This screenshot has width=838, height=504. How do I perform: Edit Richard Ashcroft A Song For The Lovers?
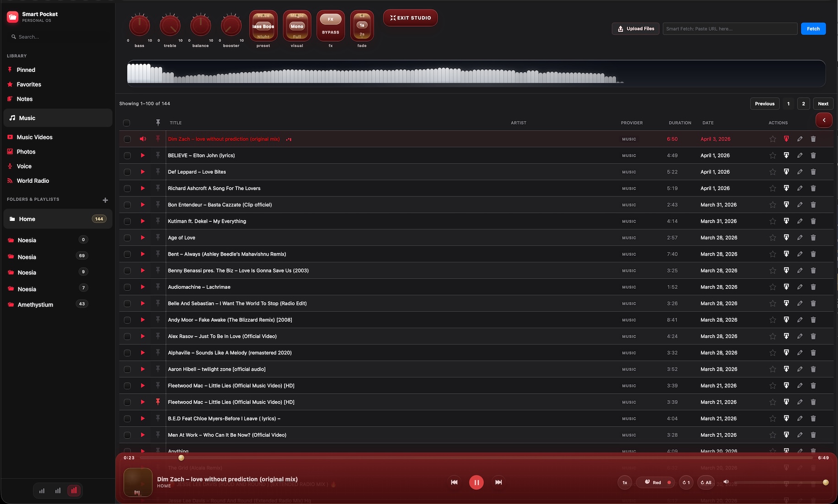(x=800, y=188)
